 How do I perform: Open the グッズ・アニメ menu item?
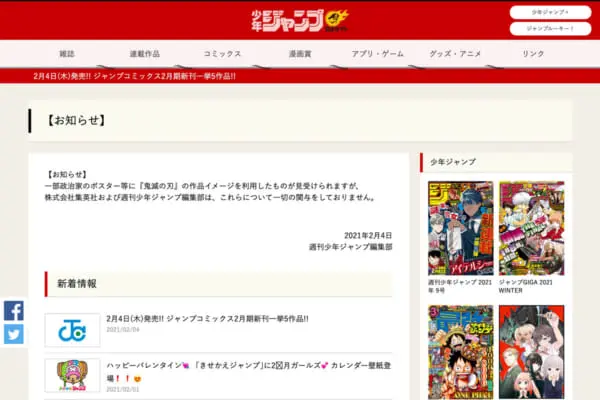[x=455, y=54]
